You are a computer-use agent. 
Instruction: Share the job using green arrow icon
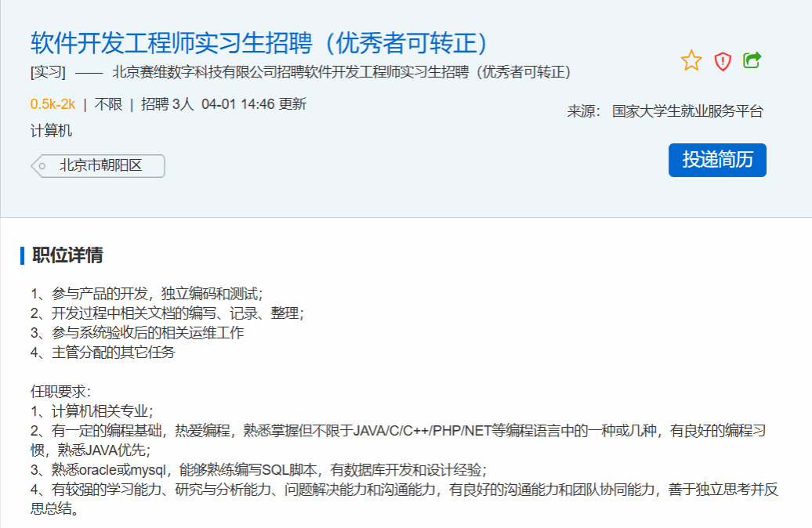point(752,60)
